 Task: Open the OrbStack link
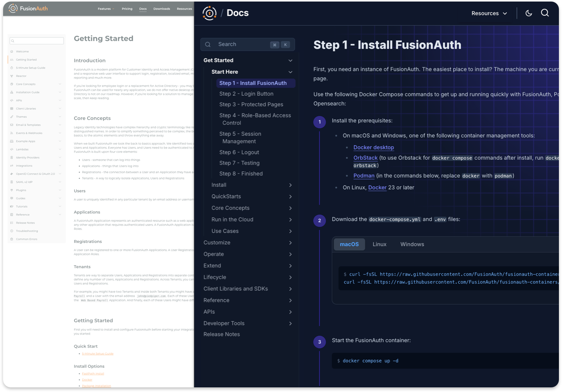(366, 158)
